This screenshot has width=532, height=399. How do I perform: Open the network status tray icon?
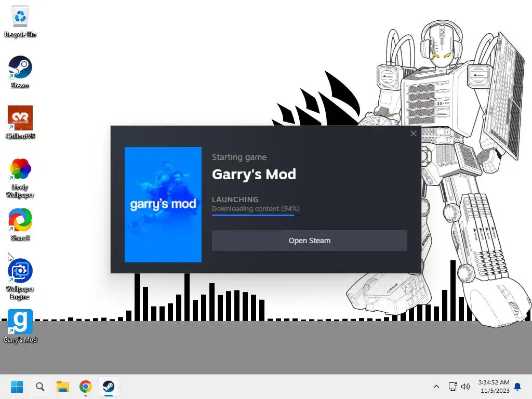(453, 387)
